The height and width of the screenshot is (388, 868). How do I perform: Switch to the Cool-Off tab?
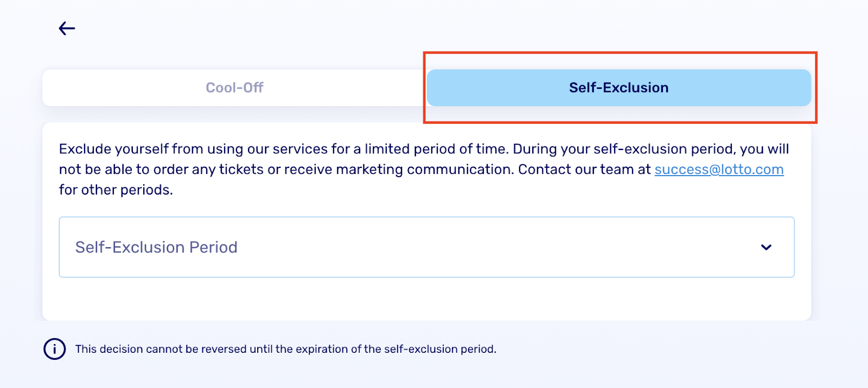point(234,88)
